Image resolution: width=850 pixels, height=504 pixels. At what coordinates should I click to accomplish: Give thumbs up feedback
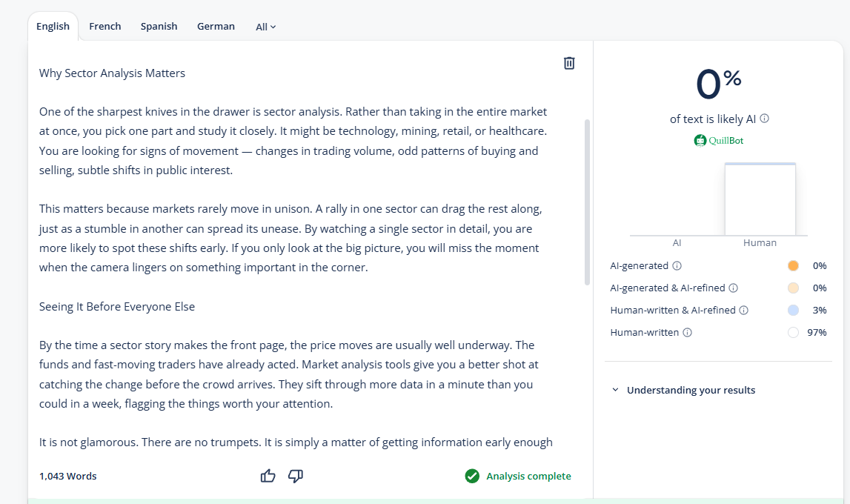tap(268, 476)
